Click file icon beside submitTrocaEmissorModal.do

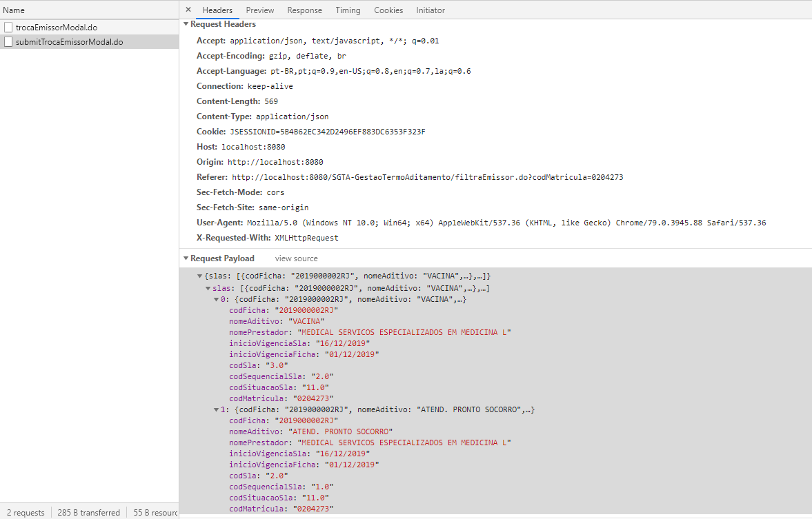8,42
